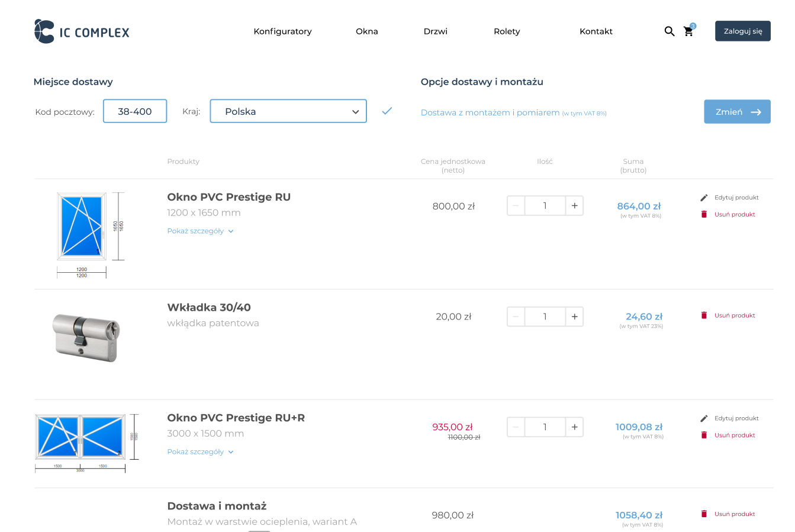Delete Okno PVC Prestige RU via trash icon
Screen dimensions: 795x532
pyautogui.click(x=704, y=214)
